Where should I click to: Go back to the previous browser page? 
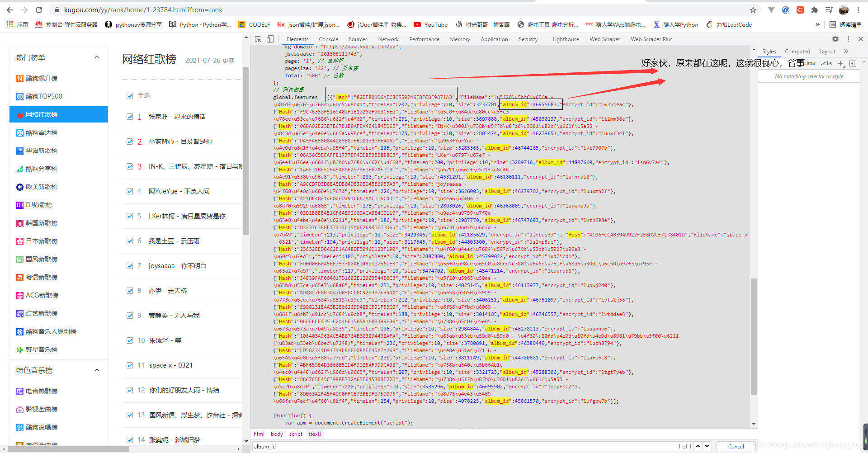[10, 10]
